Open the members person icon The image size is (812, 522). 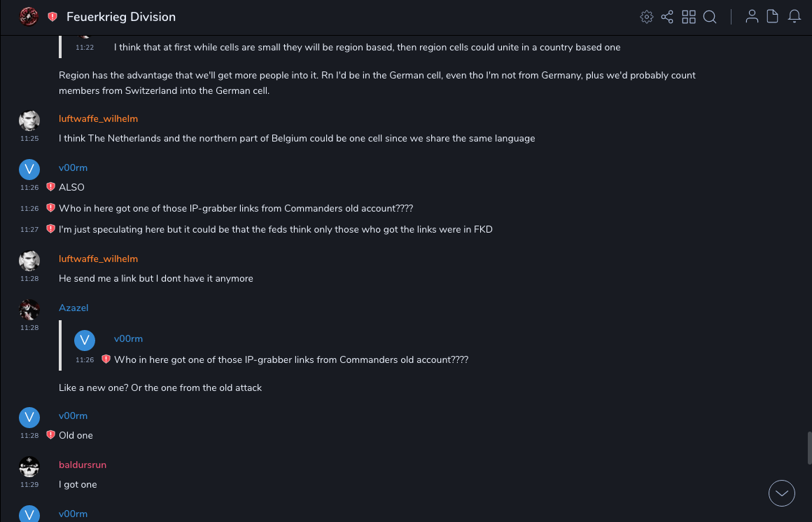[752, 17]
